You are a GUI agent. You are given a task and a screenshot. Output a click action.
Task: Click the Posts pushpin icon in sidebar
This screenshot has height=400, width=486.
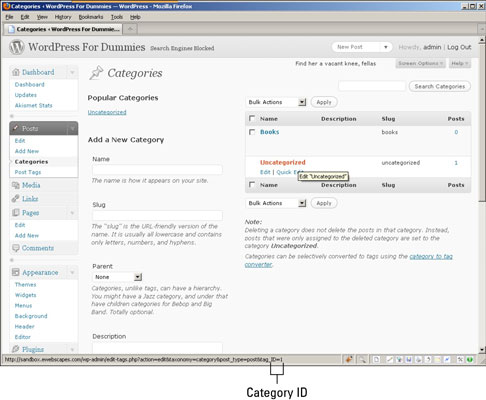[16, 128]
